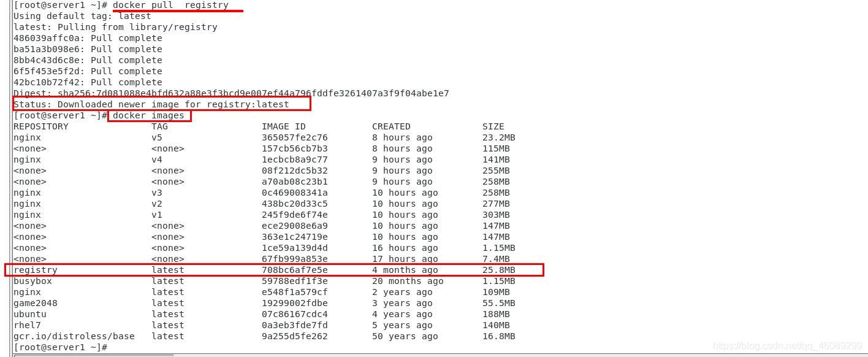This screenshot has height=357, width=868.
Task: Click size value 109MB
Action: coord(496,292)
